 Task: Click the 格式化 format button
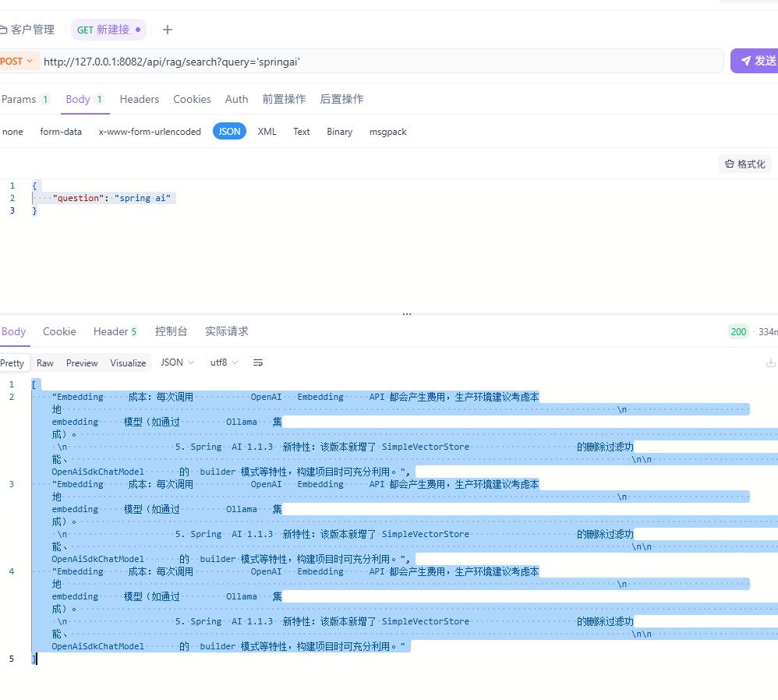pos(744,164)
